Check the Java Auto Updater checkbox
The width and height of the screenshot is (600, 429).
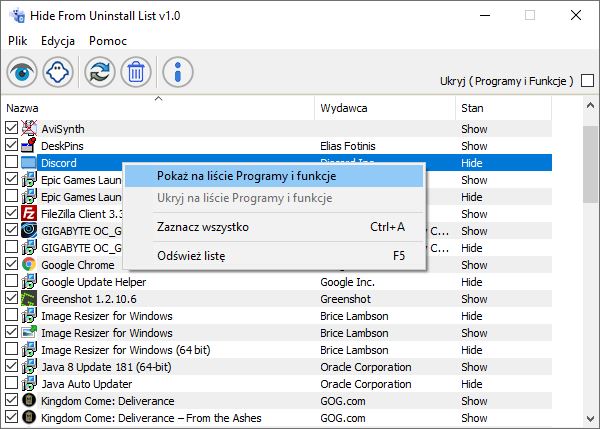[x=11, y=382]
